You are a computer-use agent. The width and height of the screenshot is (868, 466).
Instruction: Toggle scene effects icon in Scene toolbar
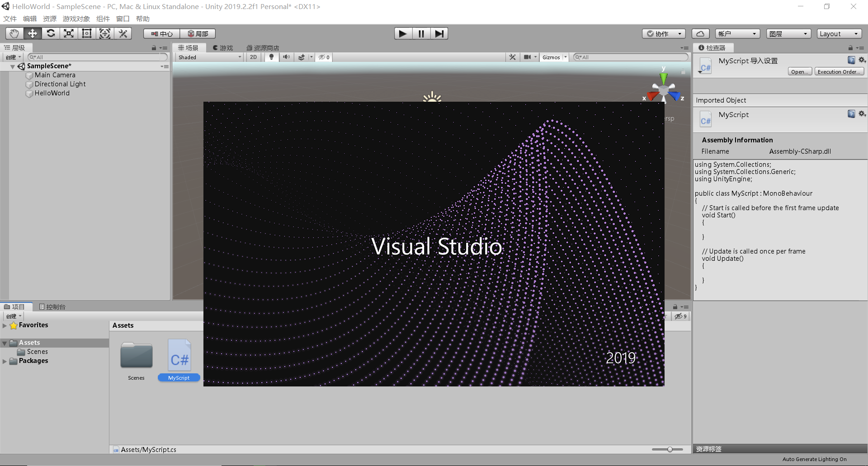[302, 57]
